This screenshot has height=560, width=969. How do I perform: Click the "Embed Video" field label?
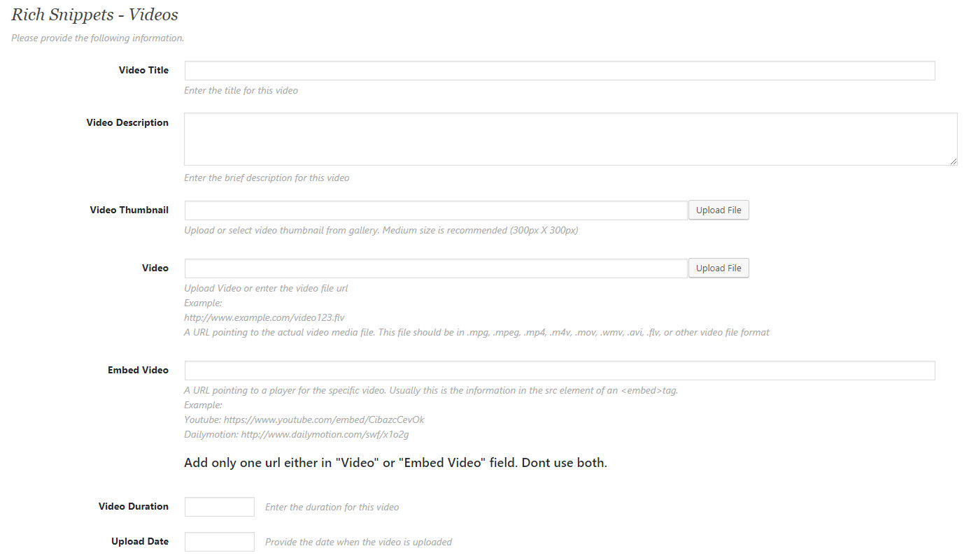tap(138, 371)
